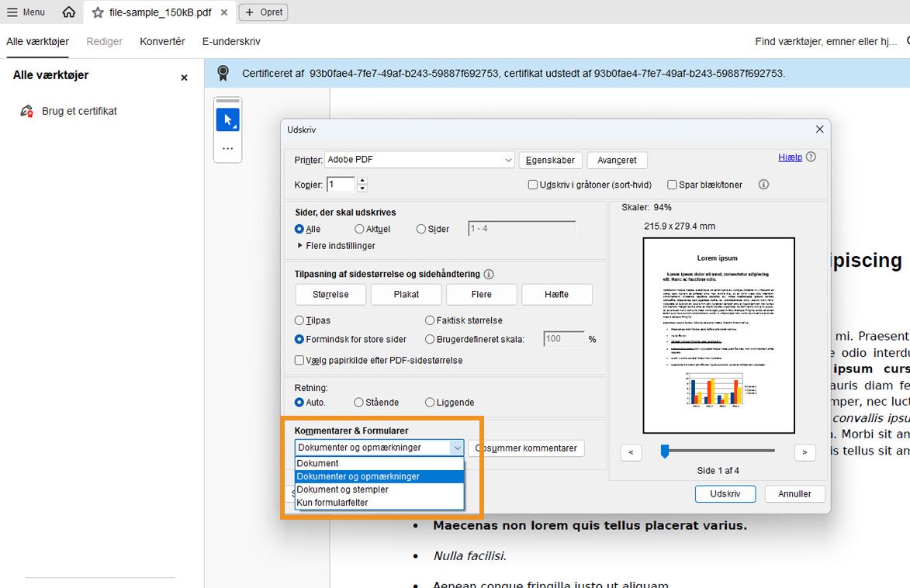This screenshot has height=588, width=910.
Task: Click the Udskriv button
Action: click(x=725, y=494)
